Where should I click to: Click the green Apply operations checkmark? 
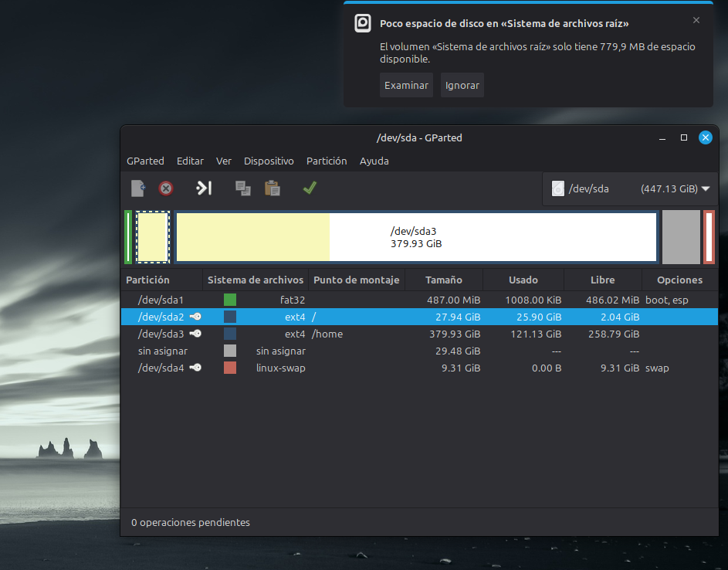(310, 188)
